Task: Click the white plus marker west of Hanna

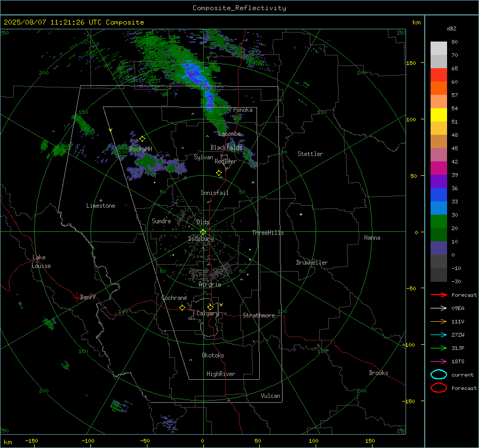Action: click(x=301, y=214)
